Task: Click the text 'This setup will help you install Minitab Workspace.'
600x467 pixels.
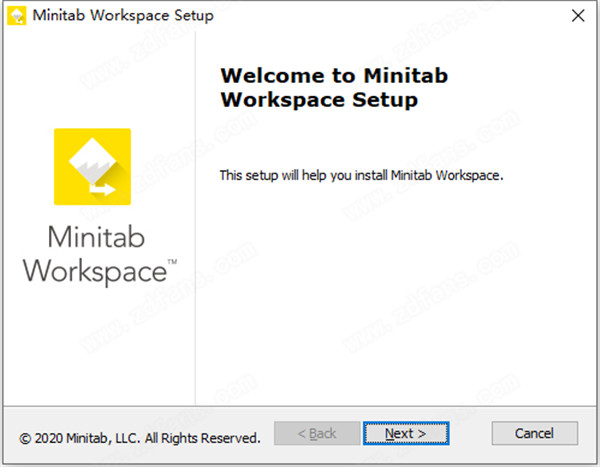Action: [x=361, y=175]
